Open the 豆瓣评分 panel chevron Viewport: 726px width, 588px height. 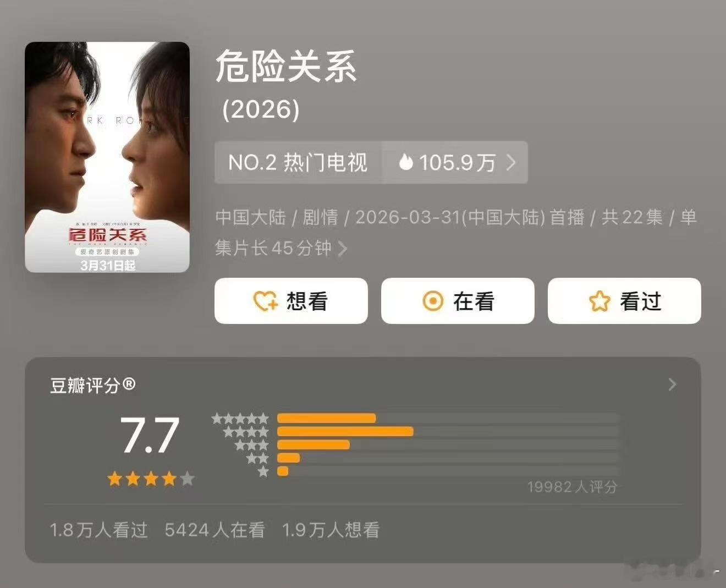[672, 385]
